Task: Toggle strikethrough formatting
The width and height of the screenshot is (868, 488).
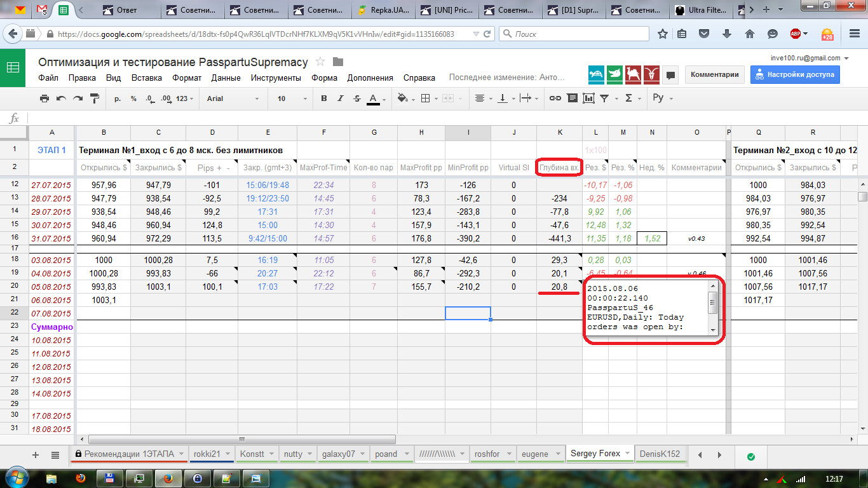Action: click(x=356, y=98)
